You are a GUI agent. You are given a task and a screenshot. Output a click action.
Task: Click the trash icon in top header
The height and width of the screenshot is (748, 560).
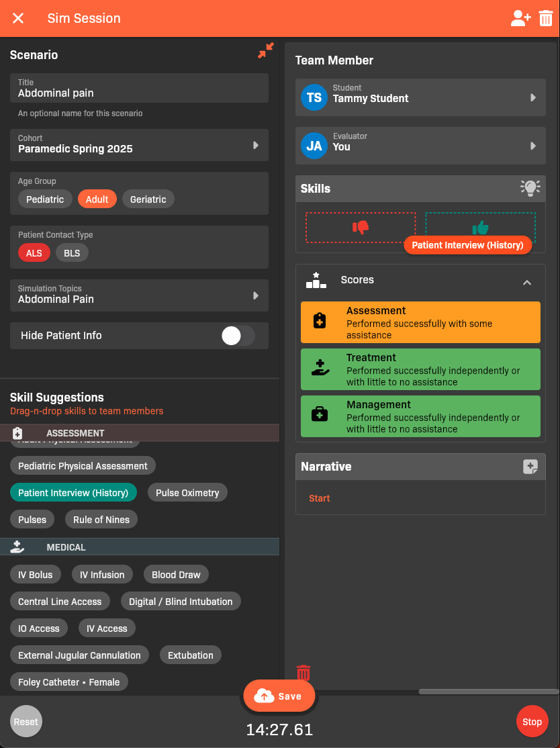tap(546, 19)
